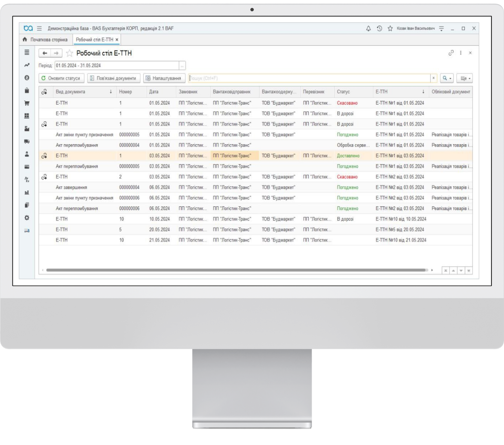This screenshot has width=504, height=445.
Task: Click the truck icon in the sidebar
Action: coord(27,141)
